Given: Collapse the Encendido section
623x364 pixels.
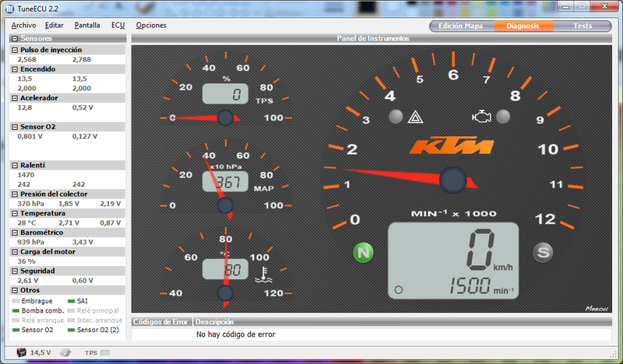Looking at the screenshot, I should (15, 69).
